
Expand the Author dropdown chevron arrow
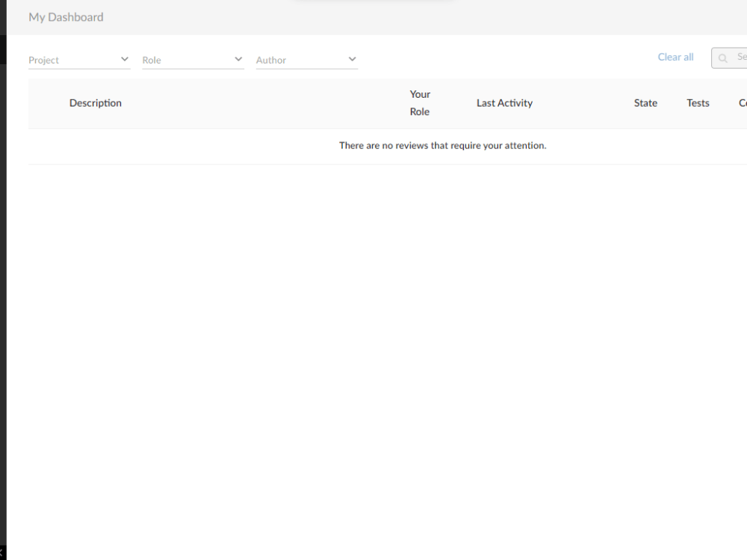point(352,58)
